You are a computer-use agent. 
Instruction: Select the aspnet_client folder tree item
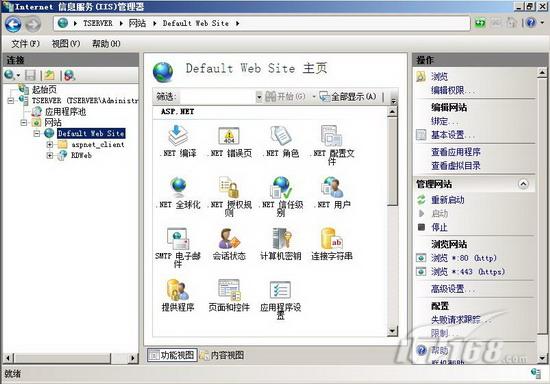(x=98, y=144)
